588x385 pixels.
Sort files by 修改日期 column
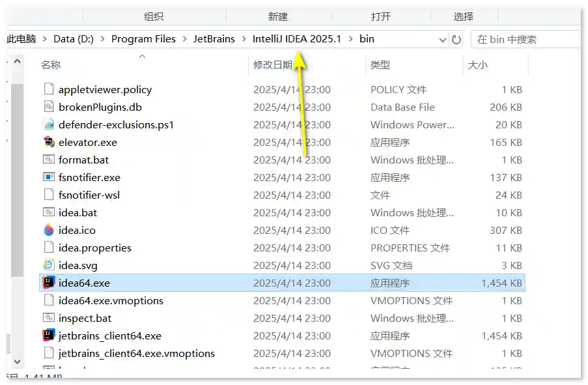(273, 65)
